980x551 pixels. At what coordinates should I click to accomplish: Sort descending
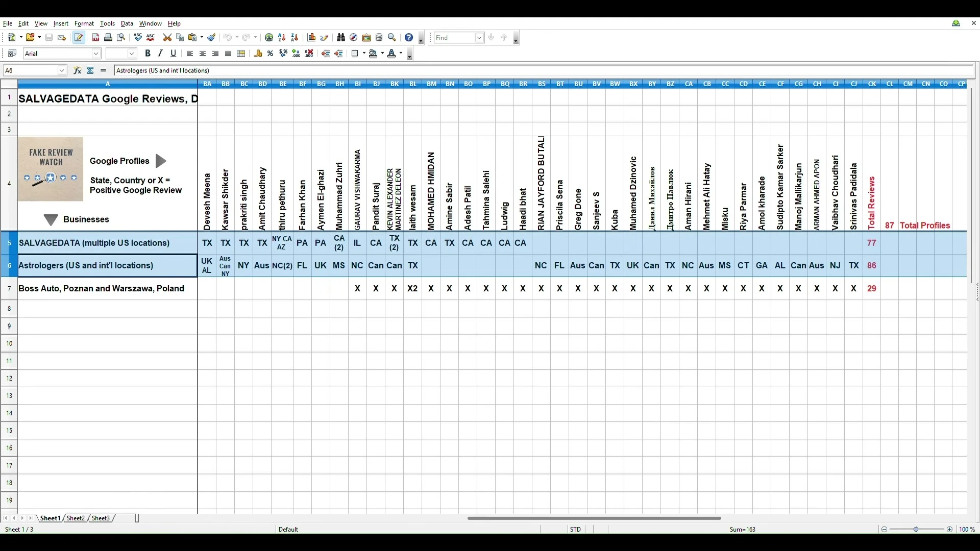295,38
